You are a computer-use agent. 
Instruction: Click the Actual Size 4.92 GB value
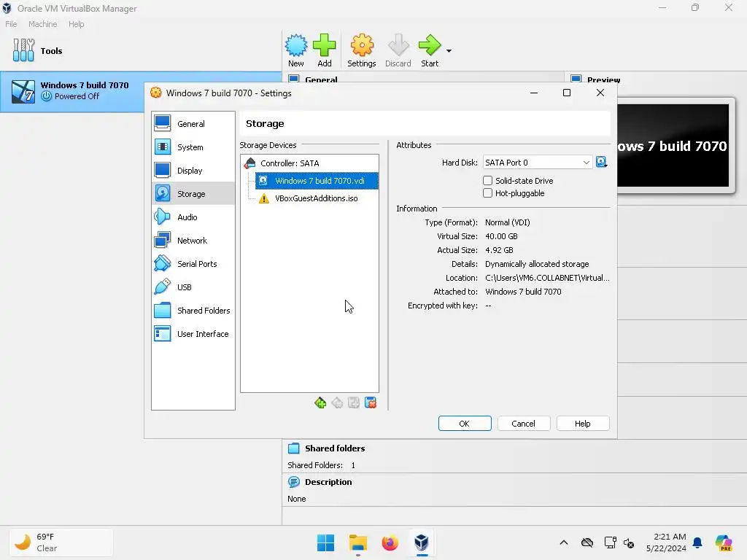499,251
